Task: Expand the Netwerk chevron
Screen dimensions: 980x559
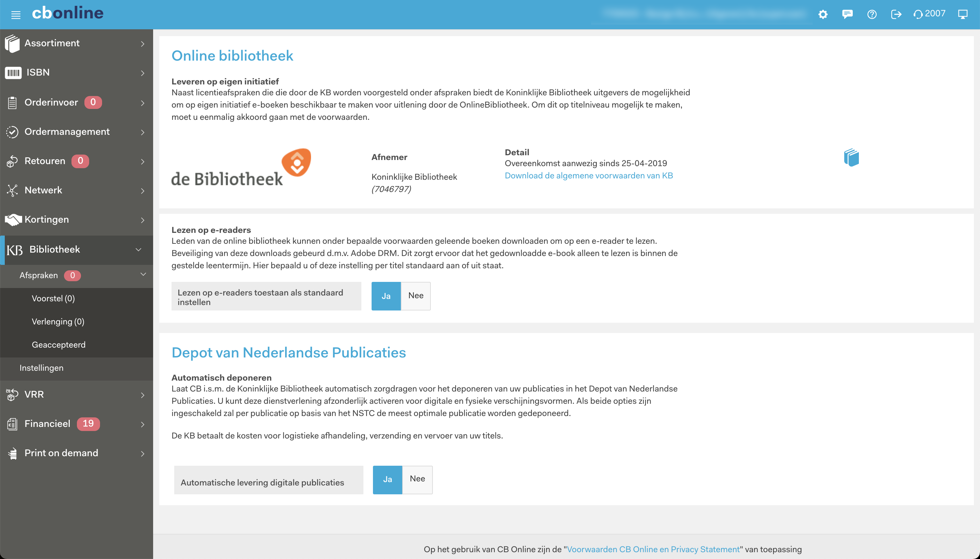Action: tap(143, 191)
